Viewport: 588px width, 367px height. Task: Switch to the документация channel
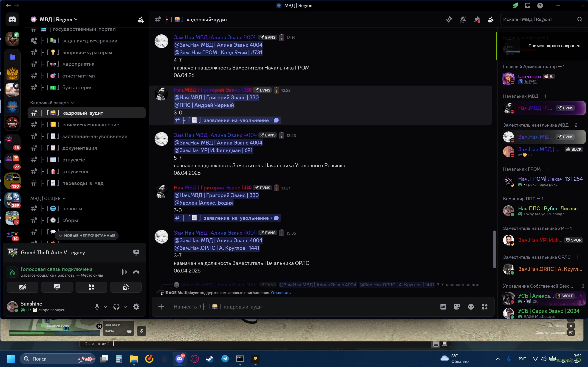pyautogui.click(x=79, y=148)
